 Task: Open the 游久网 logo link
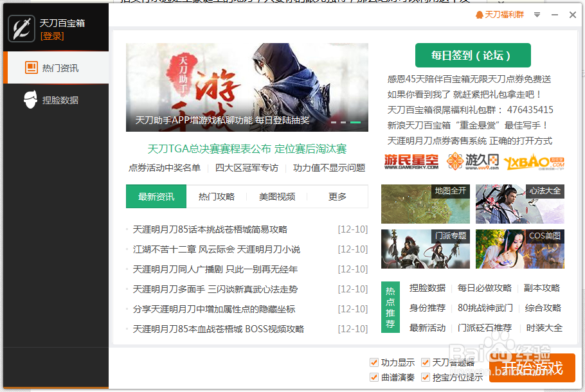(473, 161)
